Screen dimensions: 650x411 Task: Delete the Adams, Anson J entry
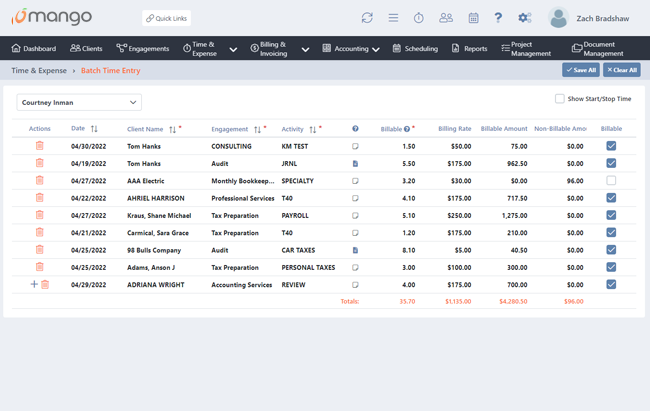click(39, 267)
